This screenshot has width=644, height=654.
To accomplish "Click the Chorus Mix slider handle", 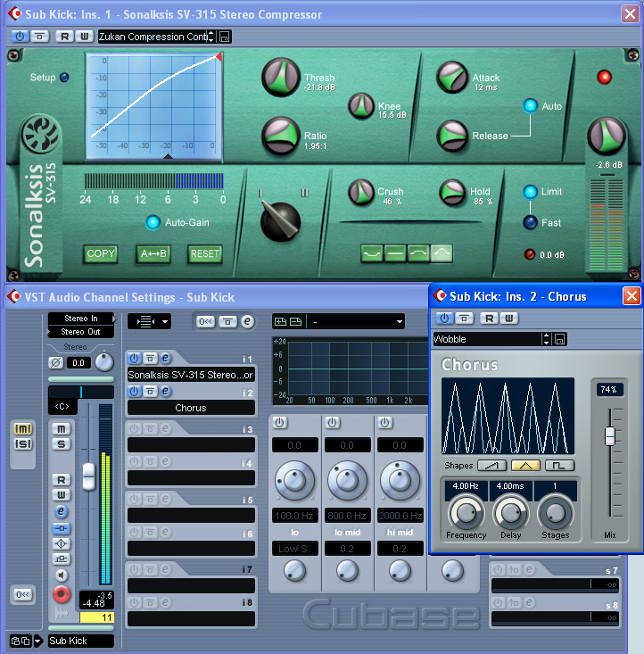I will coord(609,436).
